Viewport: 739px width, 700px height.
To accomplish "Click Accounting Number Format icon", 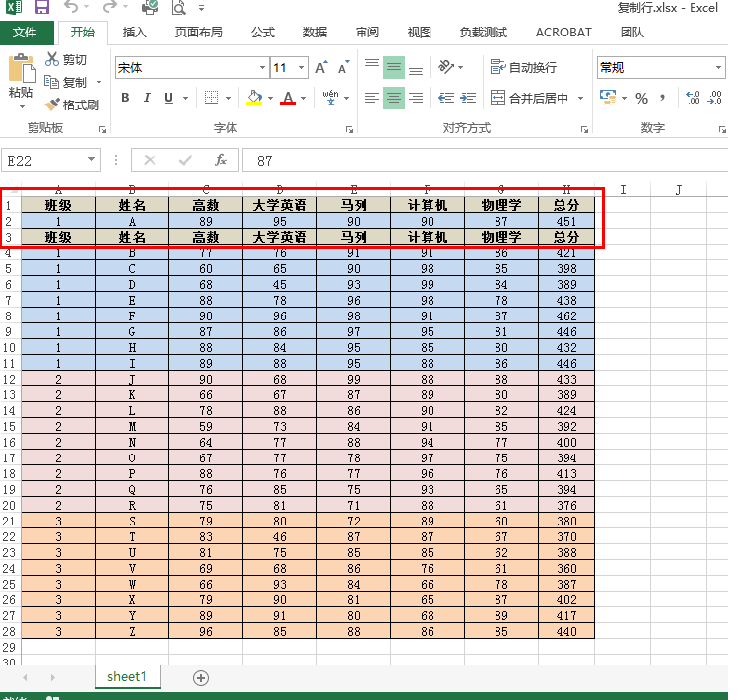I will pyautogui.click(x=608, y=98).
